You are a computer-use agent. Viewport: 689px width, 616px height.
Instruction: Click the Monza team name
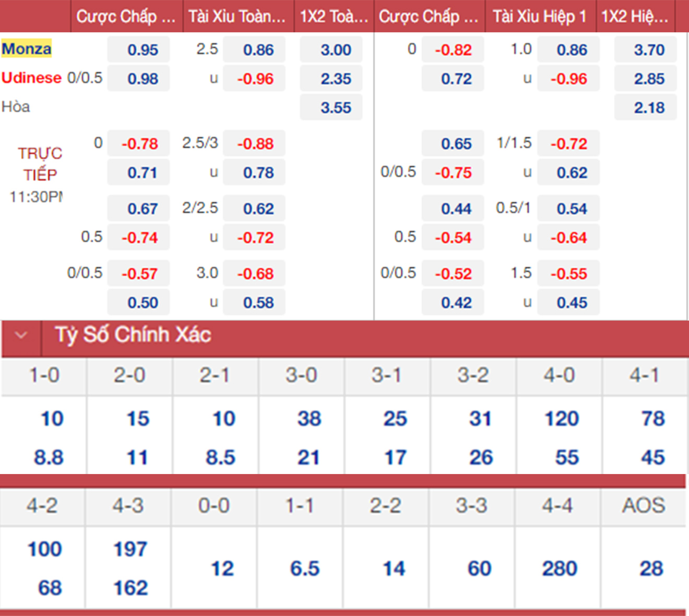pos(27,49)
